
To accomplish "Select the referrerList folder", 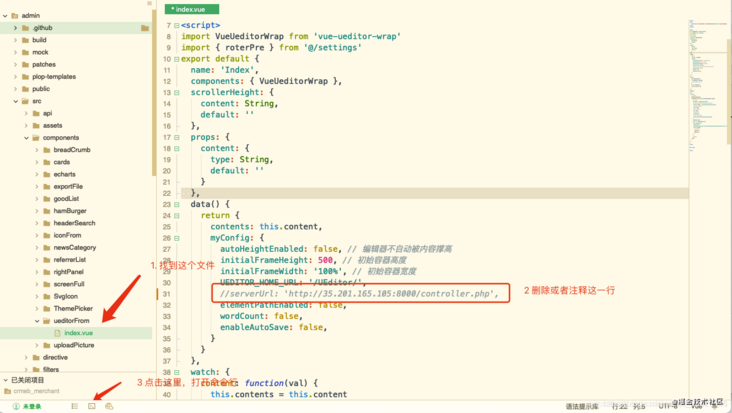I will [70, 259].
